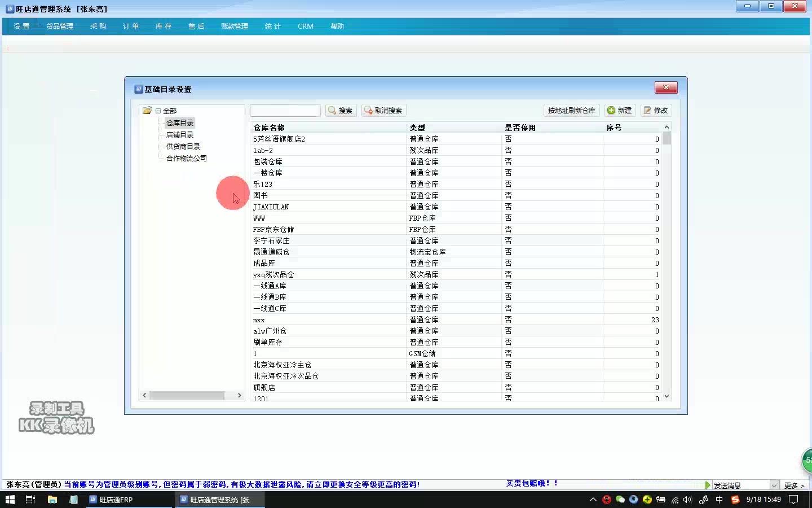Viewport: 812px width, 508px height.
Task: Select the yxq残次品仓 row
Action: (x=456, y=274)
